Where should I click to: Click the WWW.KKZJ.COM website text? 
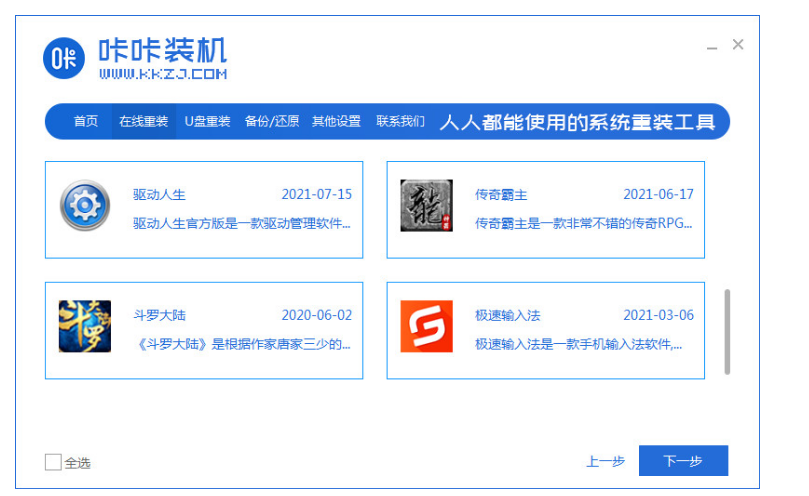(x=163, y=74)
